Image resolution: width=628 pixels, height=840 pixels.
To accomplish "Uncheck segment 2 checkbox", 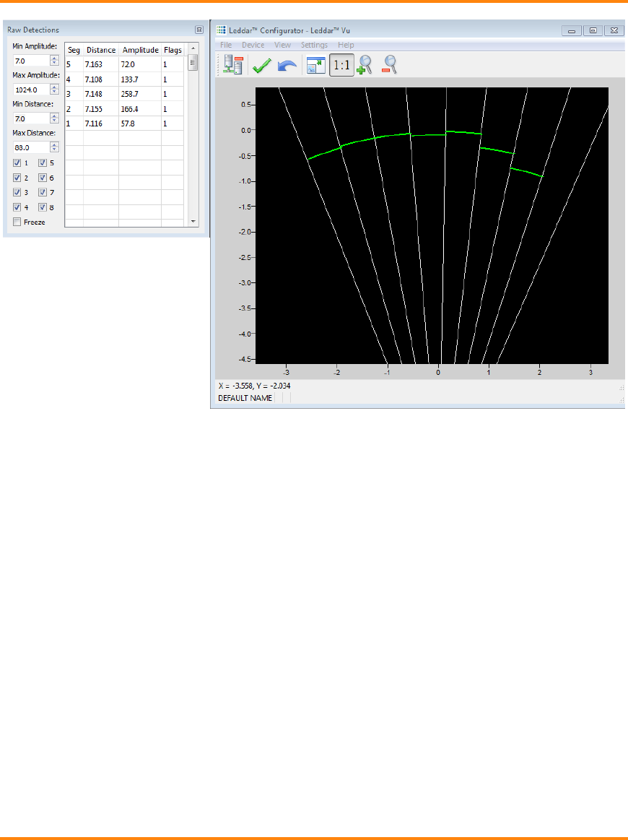I will coord(17,178).
